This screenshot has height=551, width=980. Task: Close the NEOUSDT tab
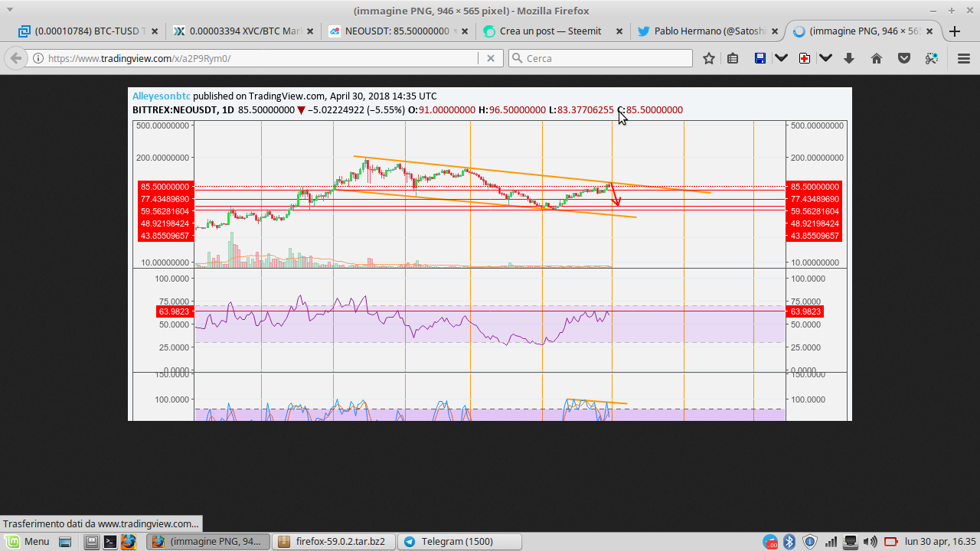465,31
